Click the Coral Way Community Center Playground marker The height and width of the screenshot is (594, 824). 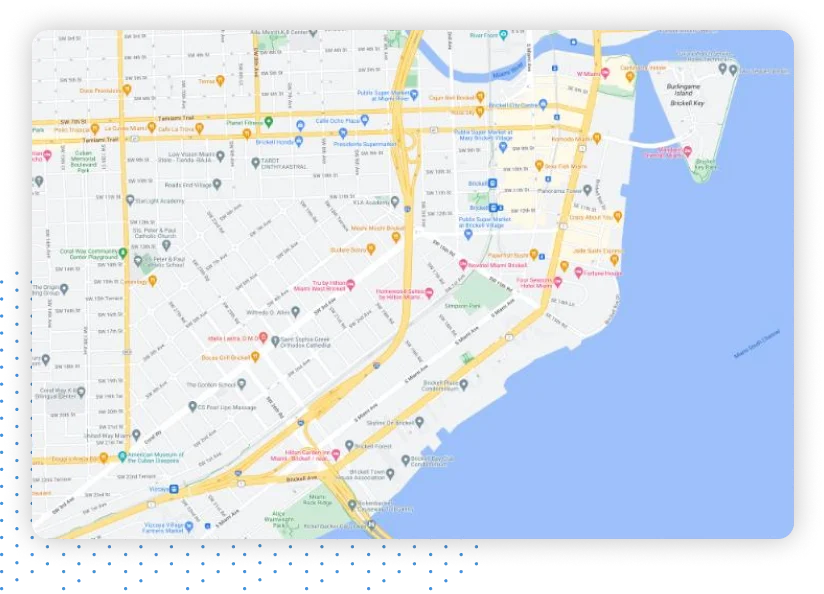click(121, 252)
